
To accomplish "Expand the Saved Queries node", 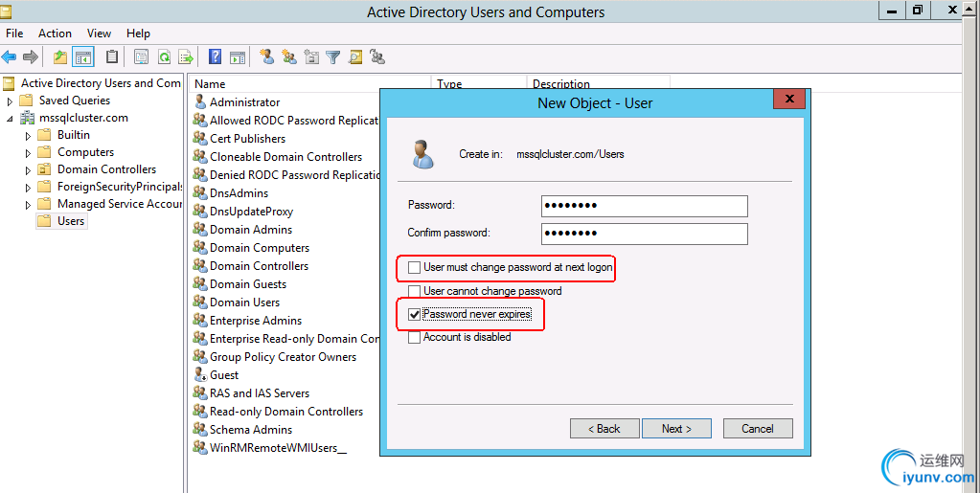I will [11, 101].
